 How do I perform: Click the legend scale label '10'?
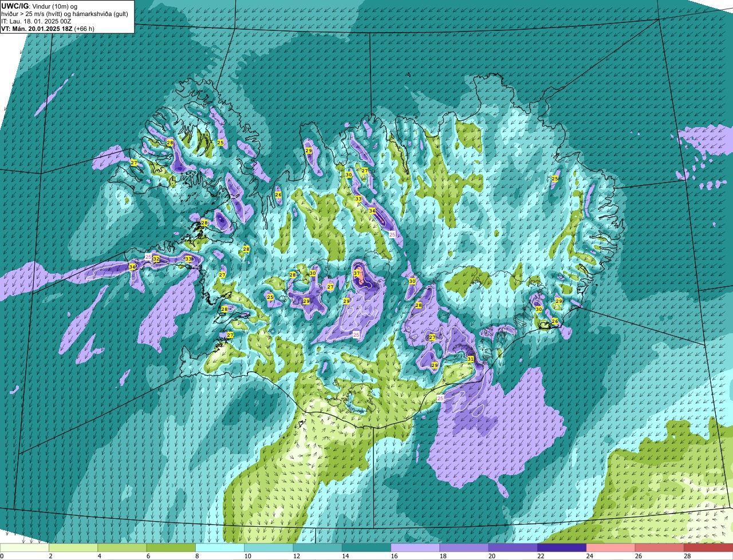pyautogui.click(x=247, y=556)
